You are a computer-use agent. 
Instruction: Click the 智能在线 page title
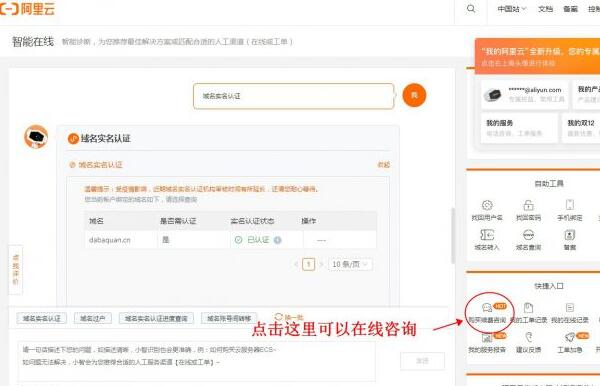pos(33,41)
